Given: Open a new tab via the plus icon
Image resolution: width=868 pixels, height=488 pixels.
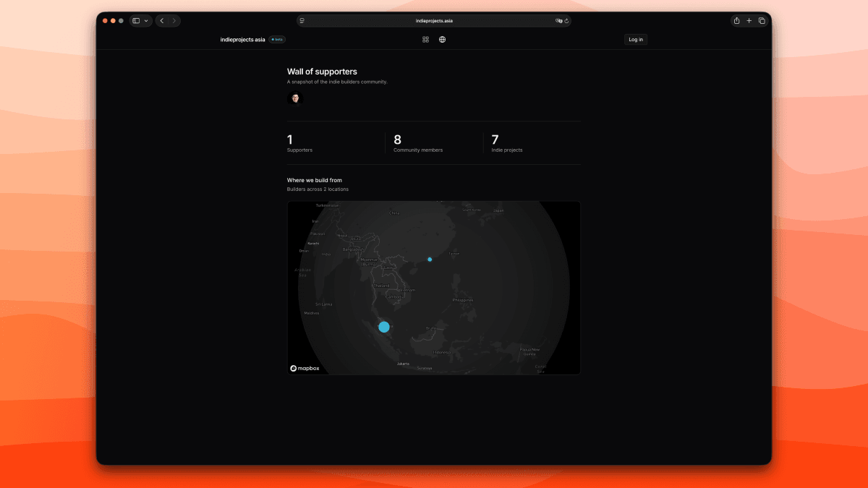Looking at the screenshot, I should point(749,20).
